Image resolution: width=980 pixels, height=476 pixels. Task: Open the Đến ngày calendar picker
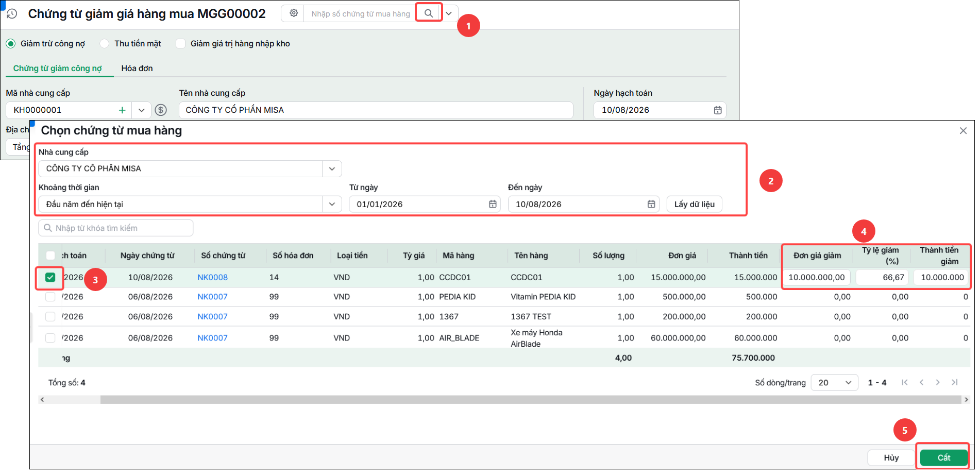pos(651,205)
